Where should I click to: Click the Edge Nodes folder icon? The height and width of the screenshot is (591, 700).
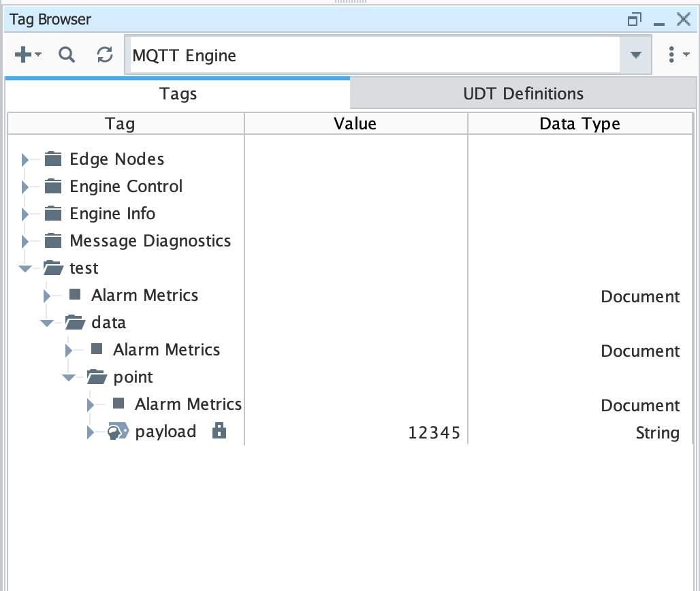(53, 159)
